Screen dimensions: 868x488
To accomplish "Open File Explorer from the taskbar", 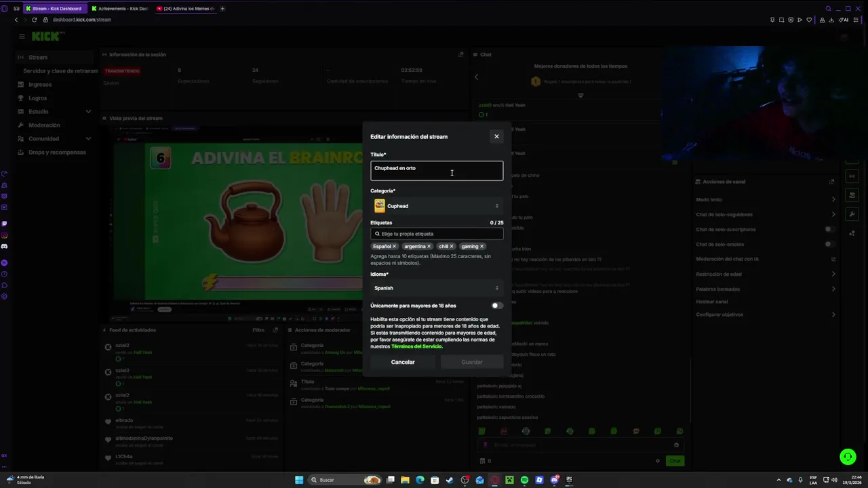I will 405,480.
